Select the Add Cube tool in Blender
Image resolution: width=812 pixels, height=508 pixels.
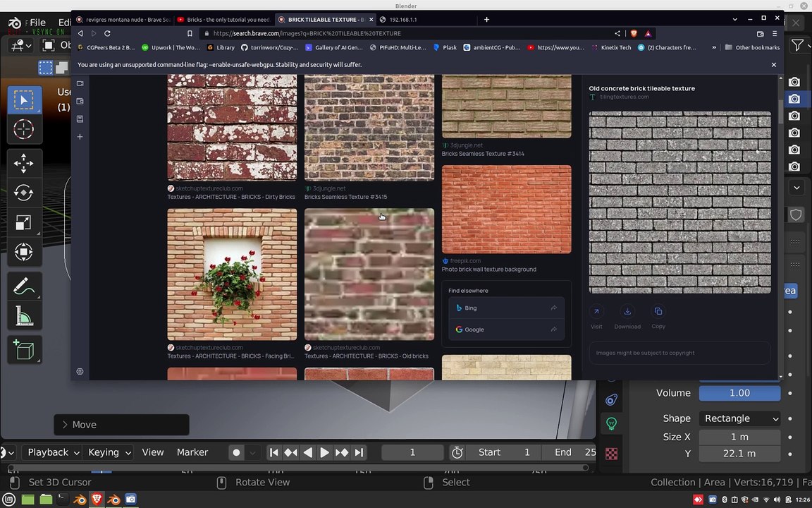pos(24,350)
